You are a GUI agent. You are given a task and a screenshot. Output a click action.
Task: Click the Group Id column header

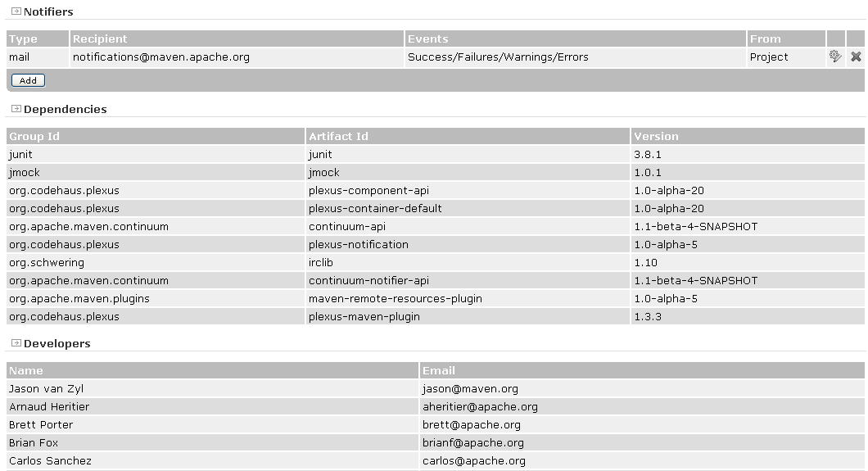(x=34, y=136)
